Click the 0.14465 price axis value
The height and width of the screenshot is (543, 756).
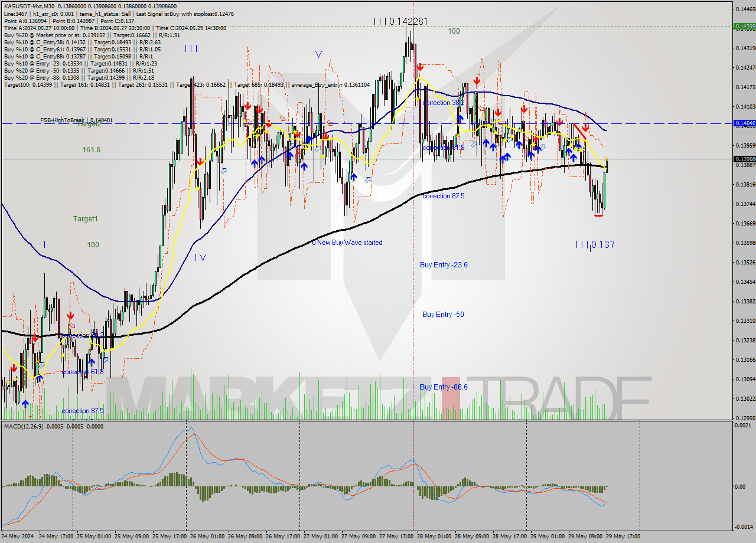[x=745, y=9]
